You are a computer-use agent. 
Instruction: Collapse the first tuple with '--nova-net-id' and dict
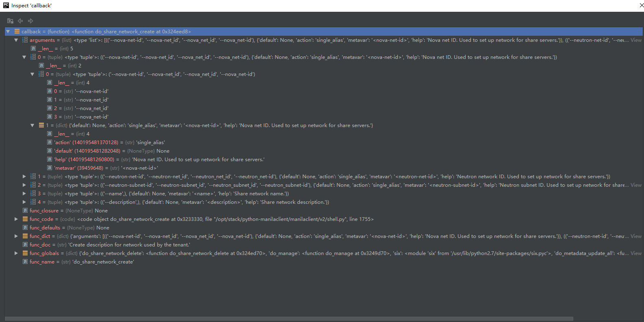(24, 57)
